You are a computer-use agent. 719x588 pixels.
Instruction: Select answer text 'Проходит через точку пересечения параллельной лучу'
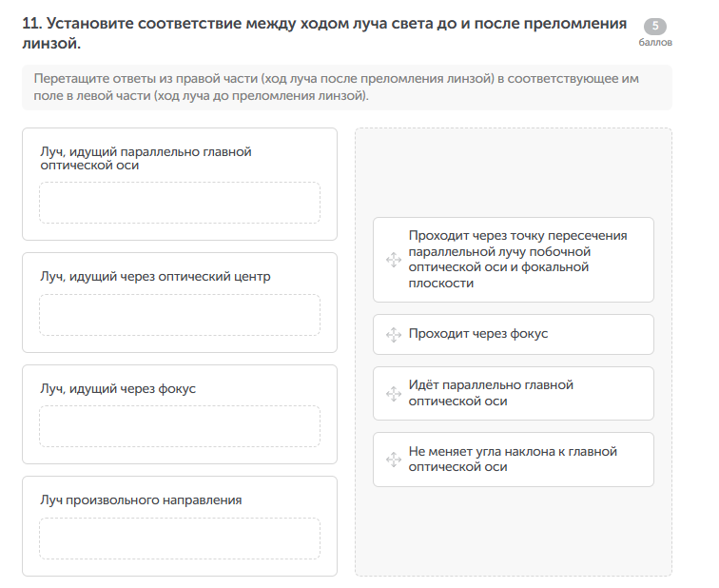click(517, 259)
